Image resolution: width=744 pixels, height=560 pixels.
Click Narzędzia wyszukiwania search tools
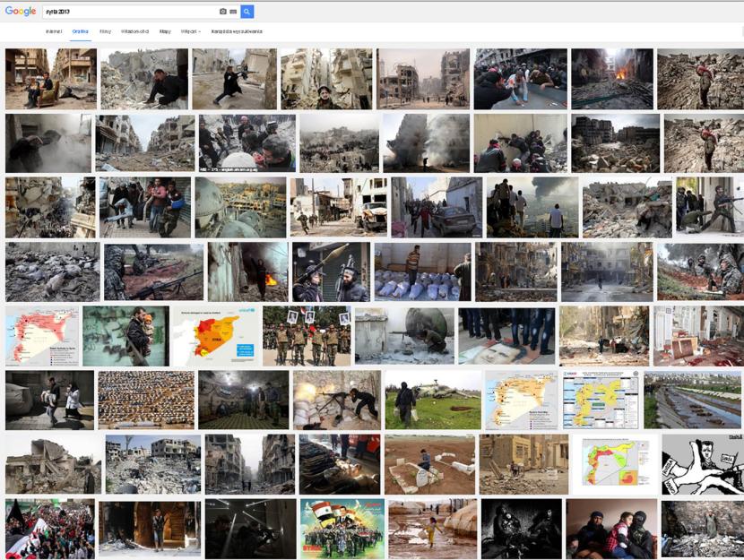tap(237, 31)
